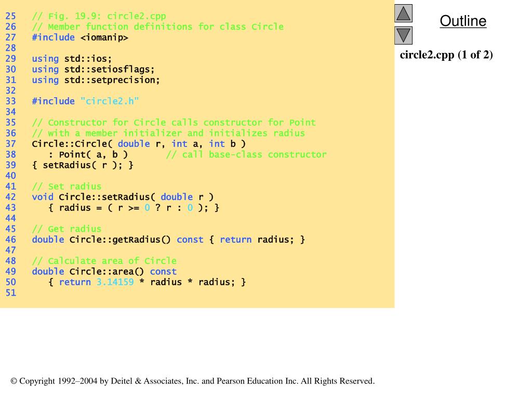Click the down arrow navigation icon
This screenshot has width=532, height=399.
pyautogui.click(x=403, y=36)
